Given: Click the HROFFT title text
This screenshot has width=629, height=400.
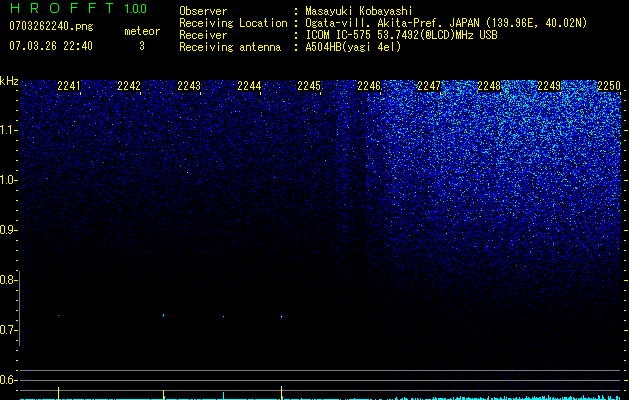Looking at the screenshot, I should click(62, 8).
